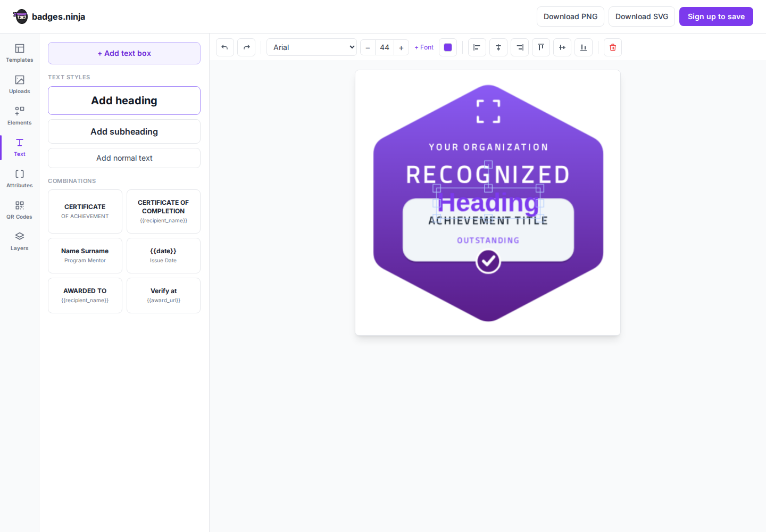Open the Templates panel
This screenshot has width=766, height=532.
point(20,53)
